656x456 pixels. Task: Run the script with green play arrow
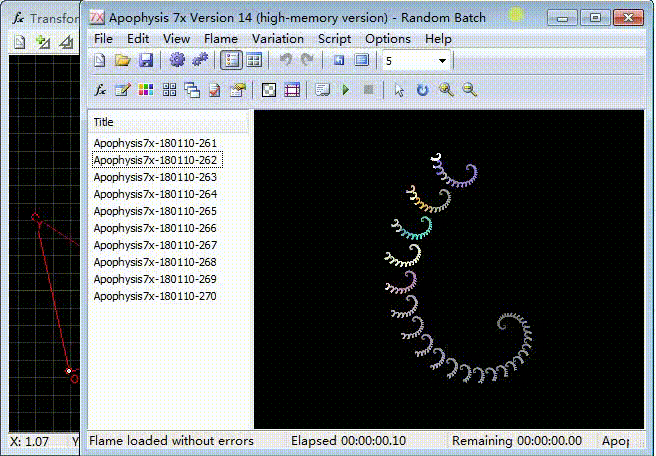[346, 90]
